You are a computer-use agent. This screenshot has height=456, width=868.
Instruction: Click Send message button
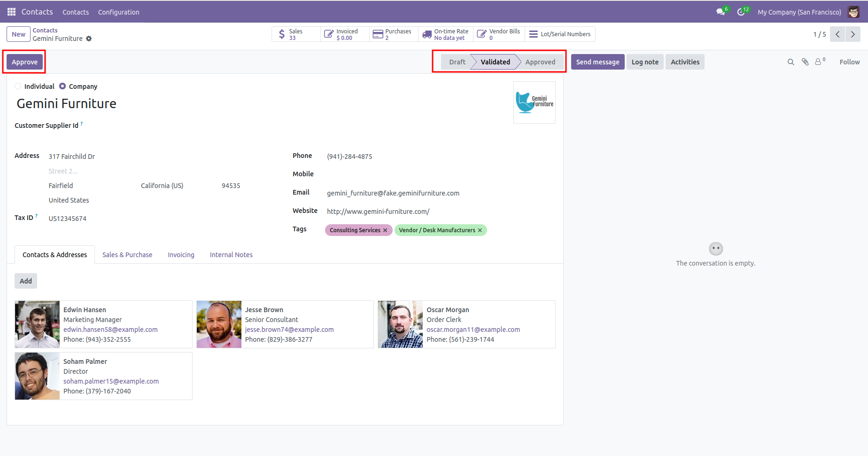pyautogui.click(x=597, y=62)
